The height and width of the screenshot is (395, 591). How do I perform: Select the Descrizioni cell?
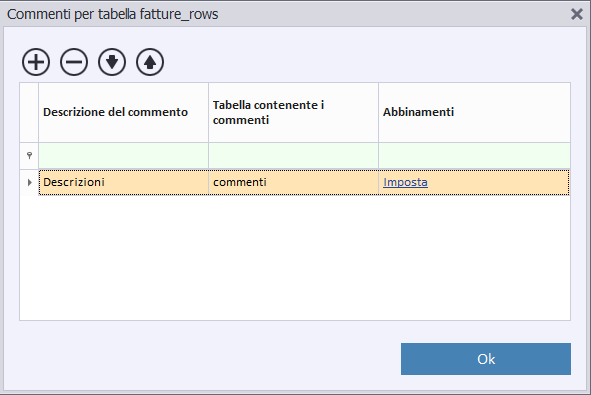[x=123, y=182]
